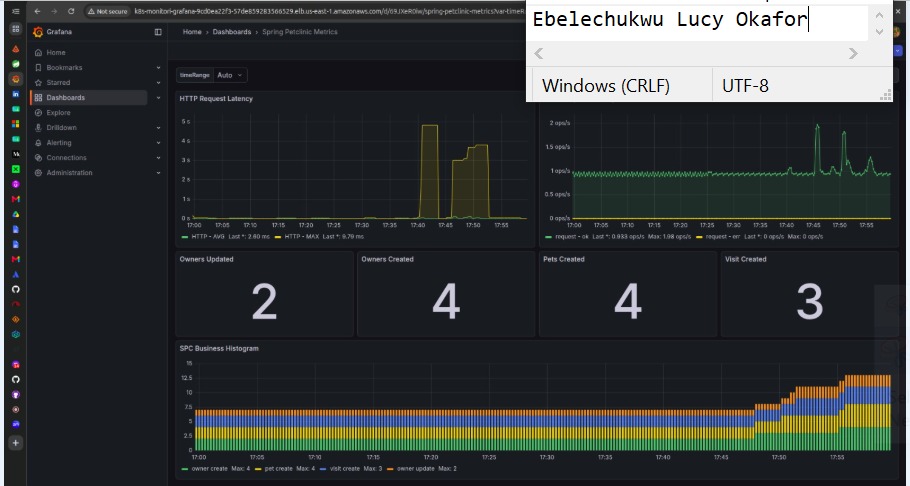Toggle the request - err legend series
This screenshot has height=486, width=910.
(x=722, y=237)
